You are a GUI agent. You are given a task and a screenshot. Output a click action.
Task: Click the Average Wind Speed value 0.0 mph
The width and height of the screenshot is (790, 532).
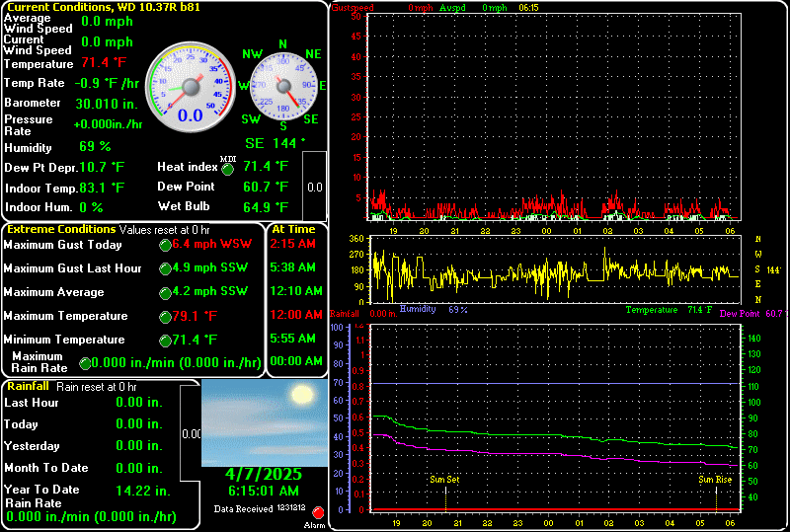(x=108, y=21)
